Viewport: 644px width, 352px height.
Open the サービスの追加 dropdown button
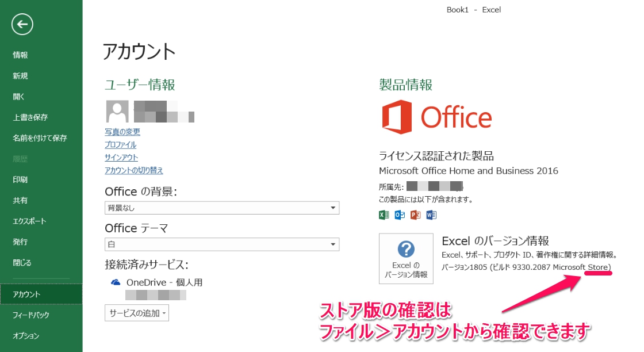click(137, 313)
